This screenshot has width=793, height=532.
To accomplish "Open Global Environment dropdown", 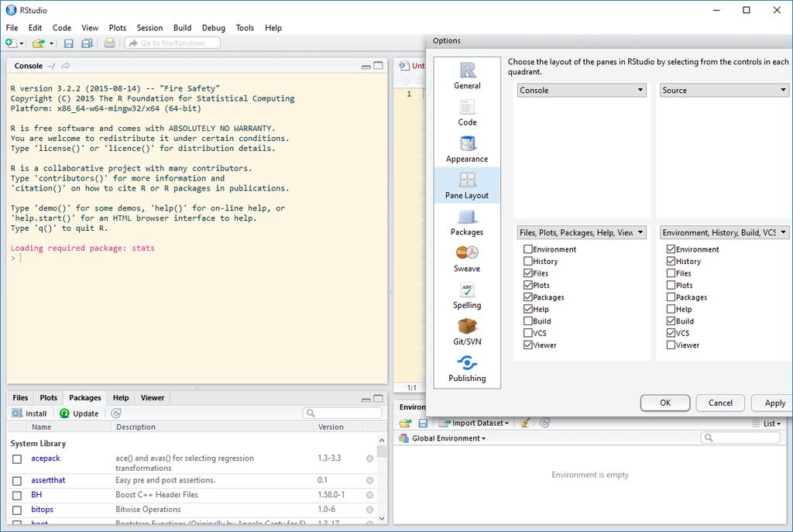I will [x=442, y=438].
